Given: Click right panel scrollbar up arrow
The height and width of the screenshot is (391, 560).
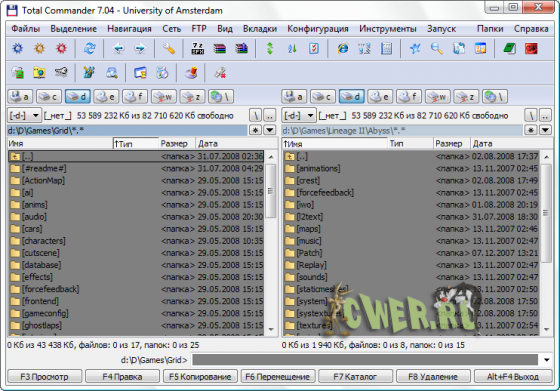Looking at the screenshot, I should pos(546,156).
